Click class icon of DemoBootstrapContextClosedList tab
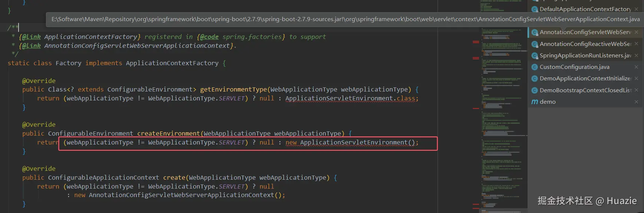 click(535, 90)
